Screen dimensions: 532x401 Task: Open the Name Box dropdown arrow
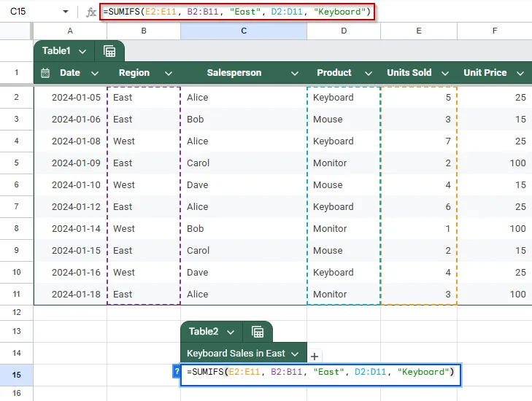[x=66, y=12]
